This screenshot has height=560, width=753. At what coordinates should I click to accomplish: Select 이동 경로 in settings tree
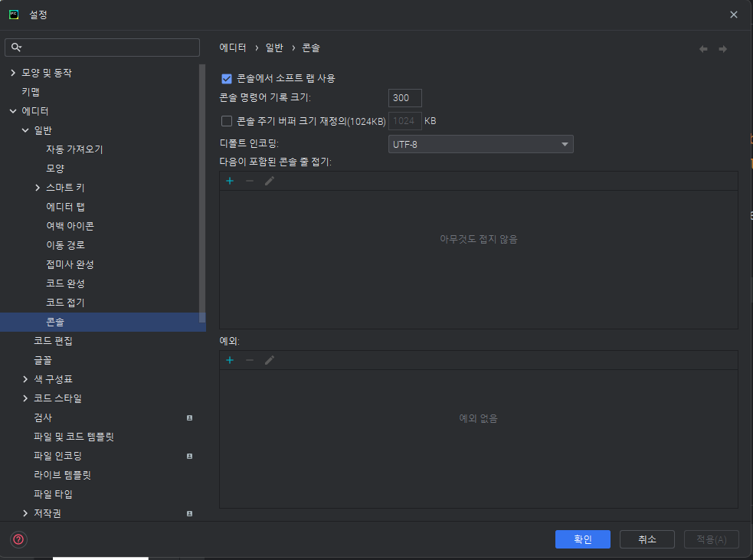click(65, 245)
